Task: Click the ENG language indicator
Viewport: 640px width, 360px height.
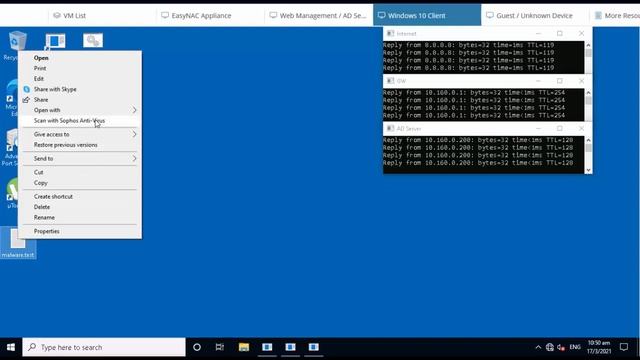Action: (x=575, y=347)
